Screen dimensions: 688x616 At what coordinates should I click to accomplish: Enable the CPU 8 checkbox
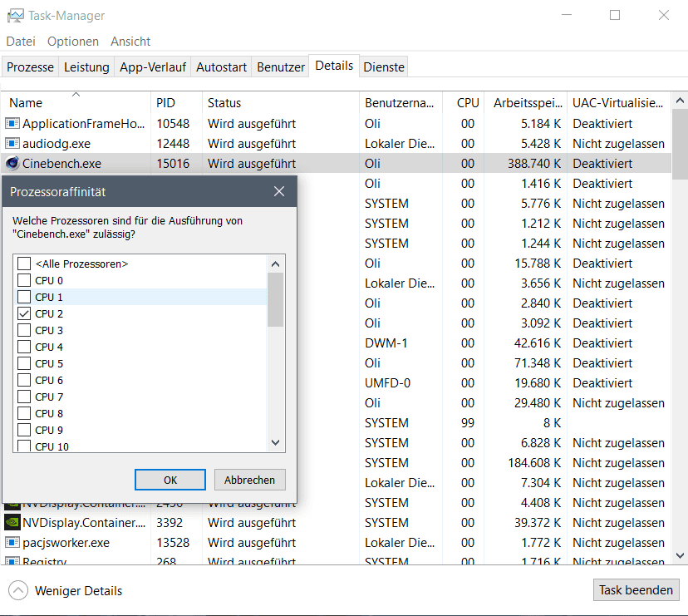[24, 414]
